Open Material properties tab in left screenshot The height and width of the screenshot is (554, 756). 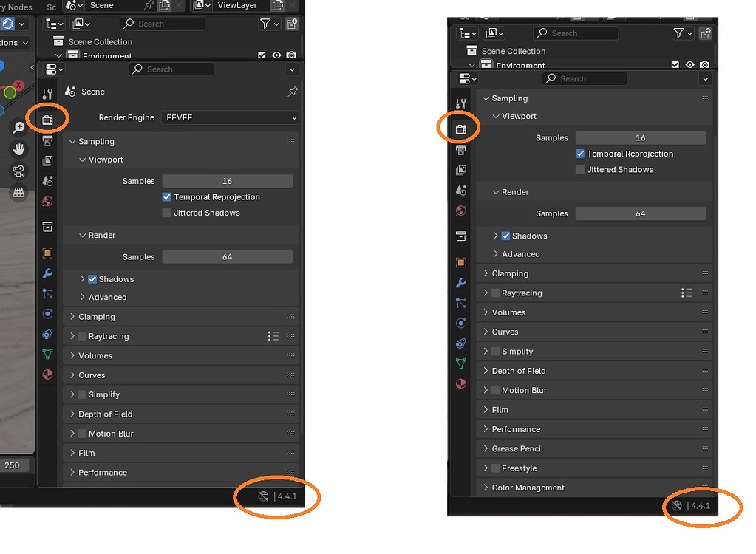[47, 375]
